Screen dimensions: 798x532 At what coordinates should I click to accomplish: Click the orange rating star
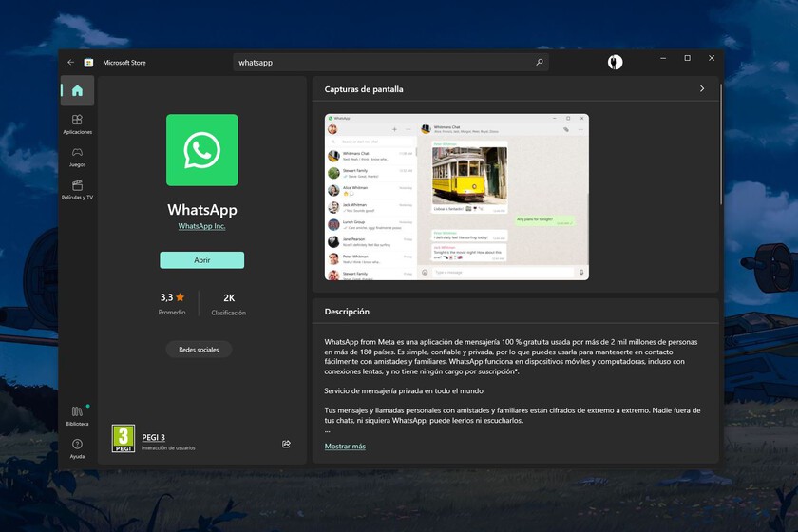tap(180, 296)
